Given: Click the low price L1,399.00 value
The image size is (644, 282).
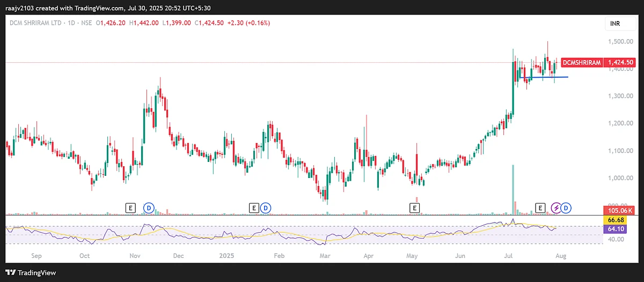Looking at the screenshot, I should pos(178,23).
